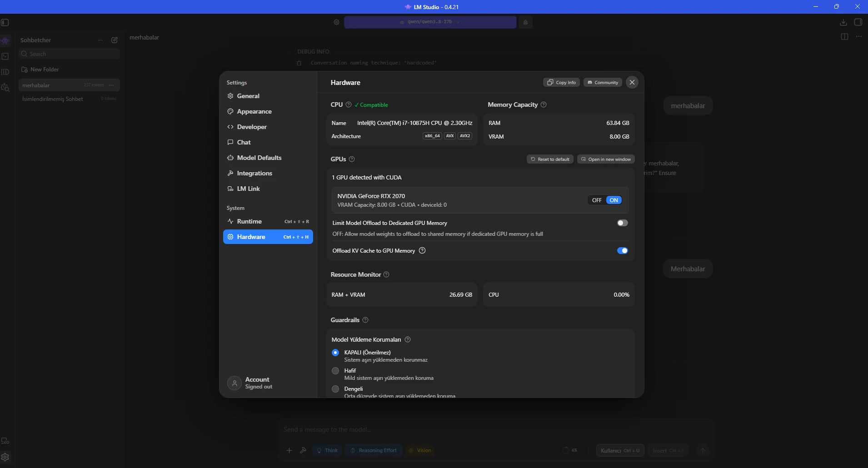
Task: Click the Memory Capacity help icon
Action: pos(544,105)
